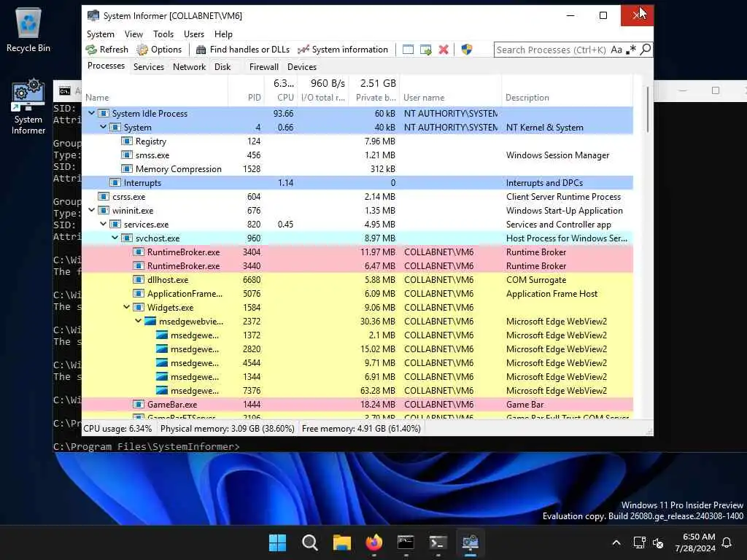Open File Explorer from the taskbar
Image resolution: width=747 pixels, height=560 pixels.
tap(341, 542)
